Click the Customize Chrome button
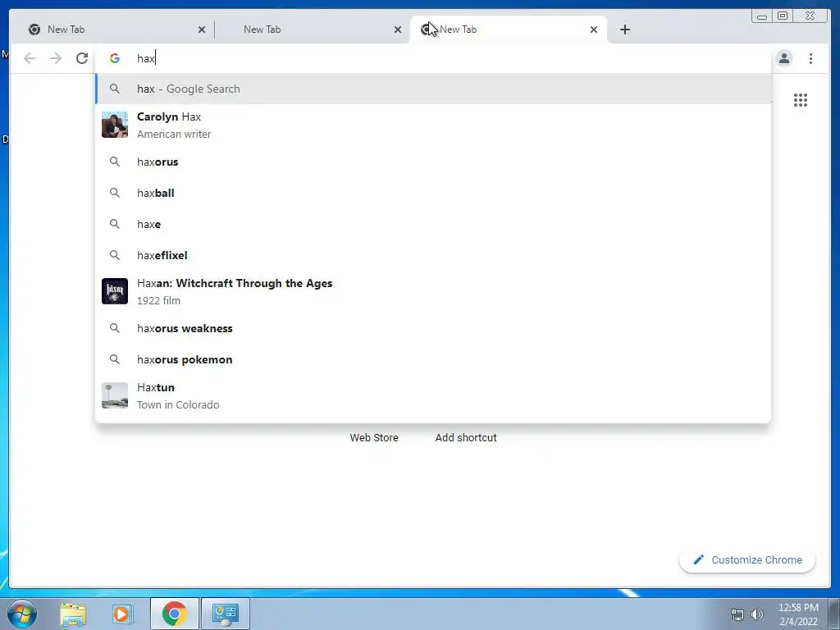This screenshot has height=630, width=840. click(x=747, y=559)
